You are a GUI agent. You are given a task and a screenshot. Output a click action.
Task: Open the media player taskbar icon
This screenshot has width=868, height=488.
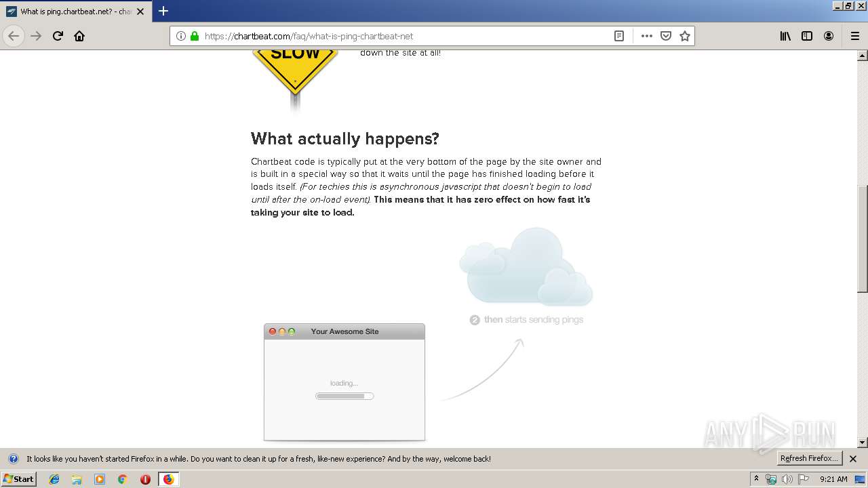tap(100, 479)
